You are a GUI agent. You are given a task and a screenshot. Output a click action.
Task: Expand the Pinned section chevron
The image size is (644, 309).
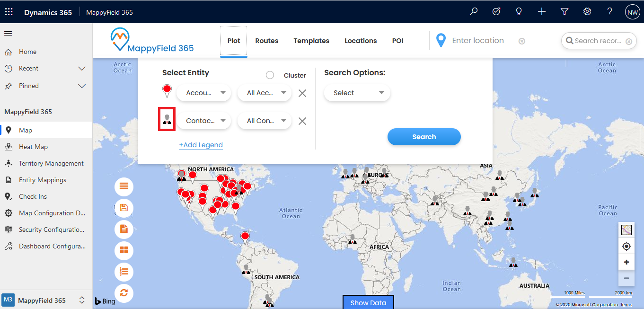click(x=82, y=86)
